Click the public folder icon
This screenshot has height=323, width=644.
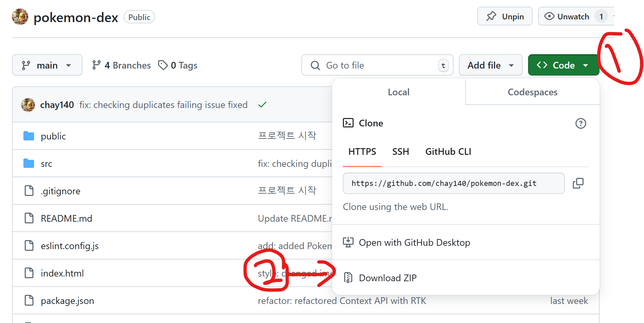[x=29, y=136]
